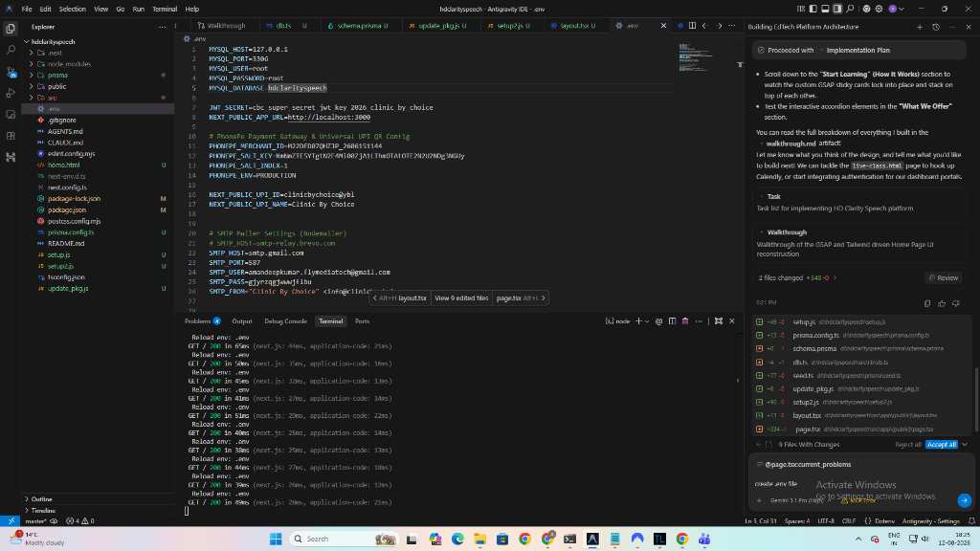
Task: Open the dropdown arrow beside Accept all
Action: click(965, 445)
